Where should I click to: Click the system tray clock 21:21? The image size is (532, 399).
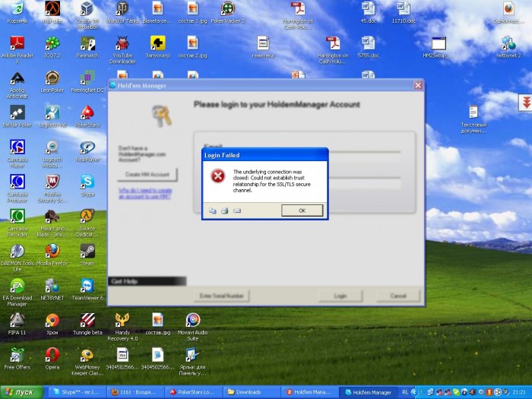point(519,392)
